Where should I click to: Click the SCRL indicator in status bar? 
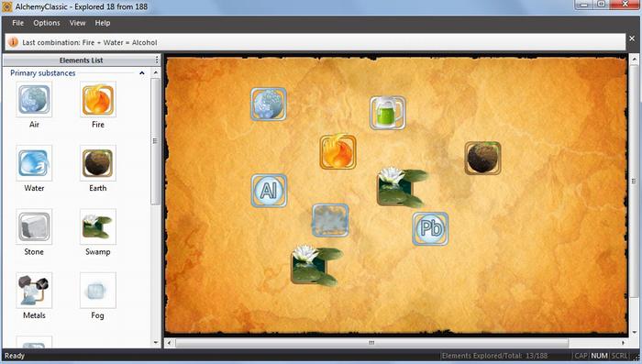(619, 356)
